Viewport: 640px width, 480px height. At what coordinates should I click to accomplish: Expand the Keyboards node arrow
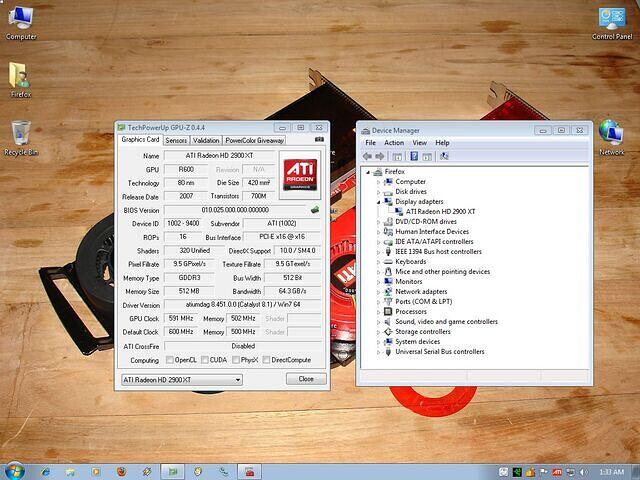[x=378, y=262]
